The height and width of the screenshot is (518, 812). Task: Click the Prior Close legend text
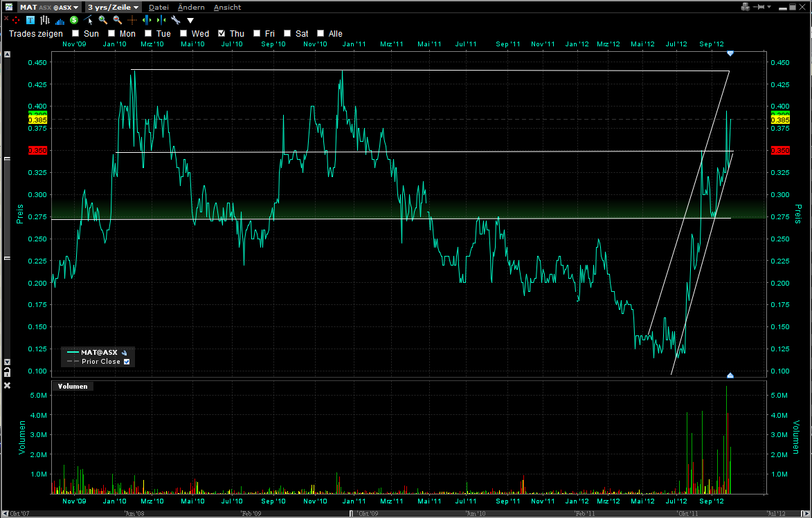pos(101,362)
